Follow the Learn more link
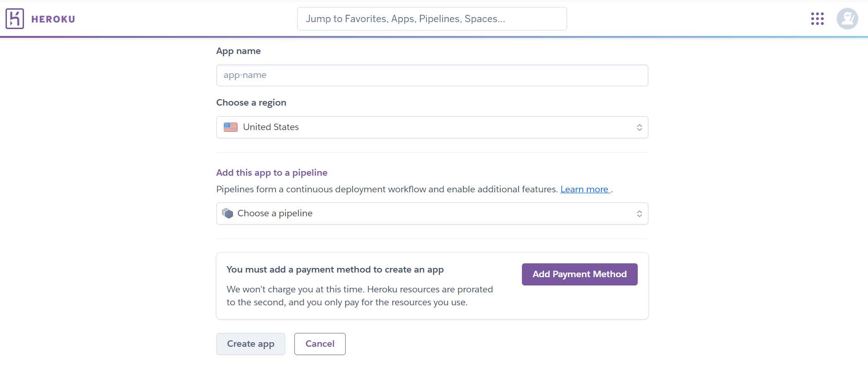 click(x=585, y=189)
